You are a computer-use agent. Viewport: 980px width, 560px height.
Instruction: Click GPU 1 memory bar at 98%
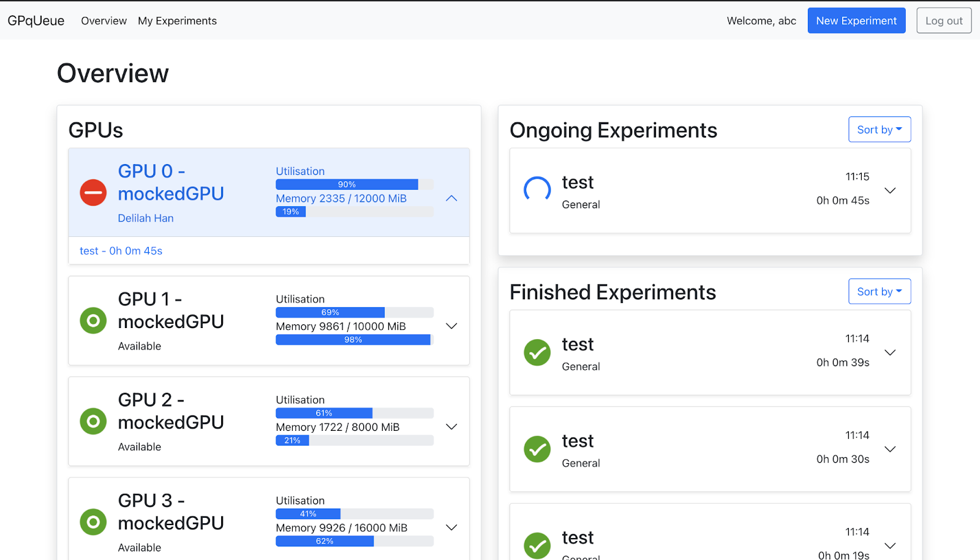(355, 340)
